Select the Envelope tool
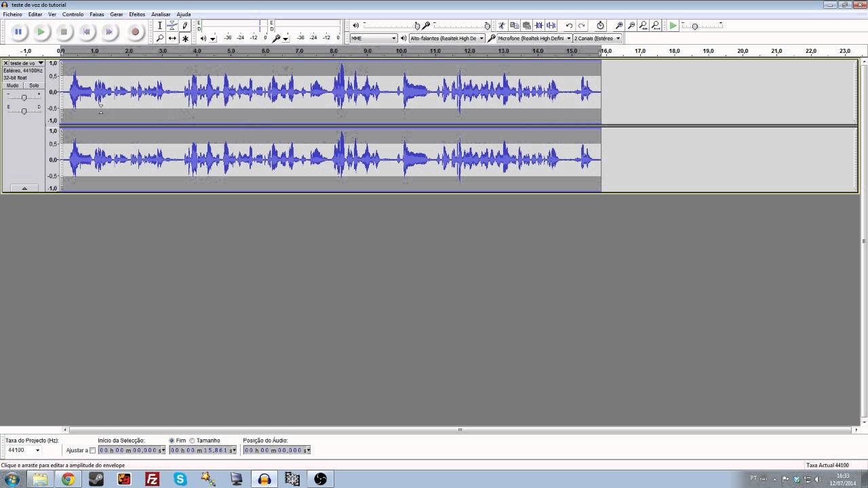This screenshot has width=868, height=488. click(x=172, y=26)
